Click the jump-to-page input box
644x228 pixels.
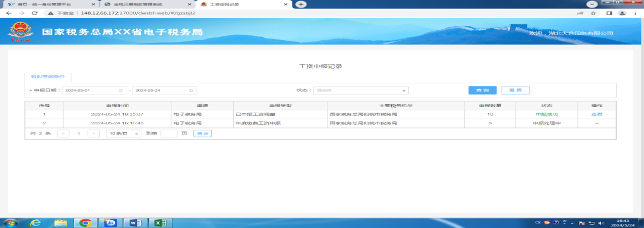(x=169, y=133)
